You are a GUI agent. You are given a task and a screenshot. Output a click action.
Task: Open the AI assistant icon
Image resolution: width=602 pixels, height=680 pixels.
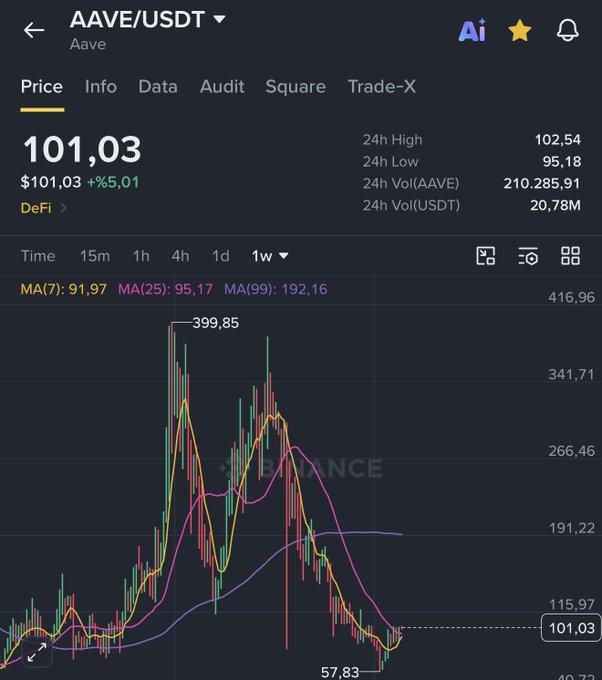472,30
